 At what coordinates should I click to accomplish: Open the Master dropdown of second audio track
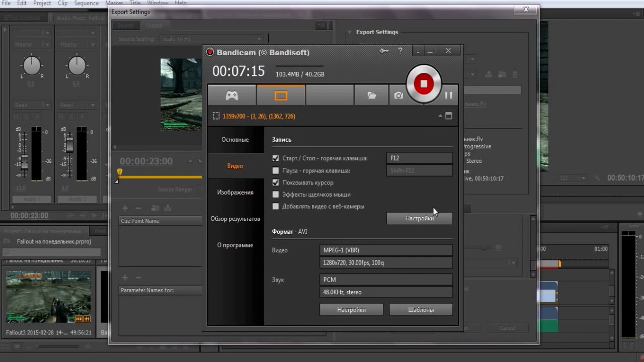point(77,45)
